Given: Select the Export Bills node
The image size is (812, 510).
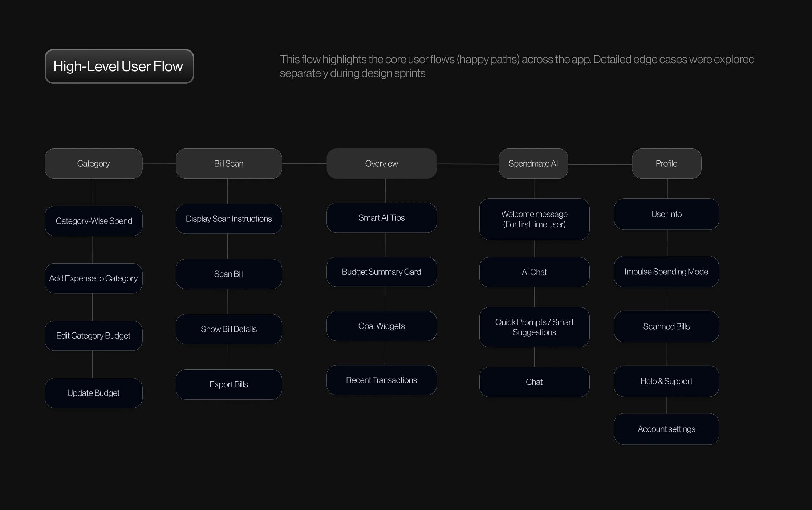Looking at the screenshot, I should point(229,384).
